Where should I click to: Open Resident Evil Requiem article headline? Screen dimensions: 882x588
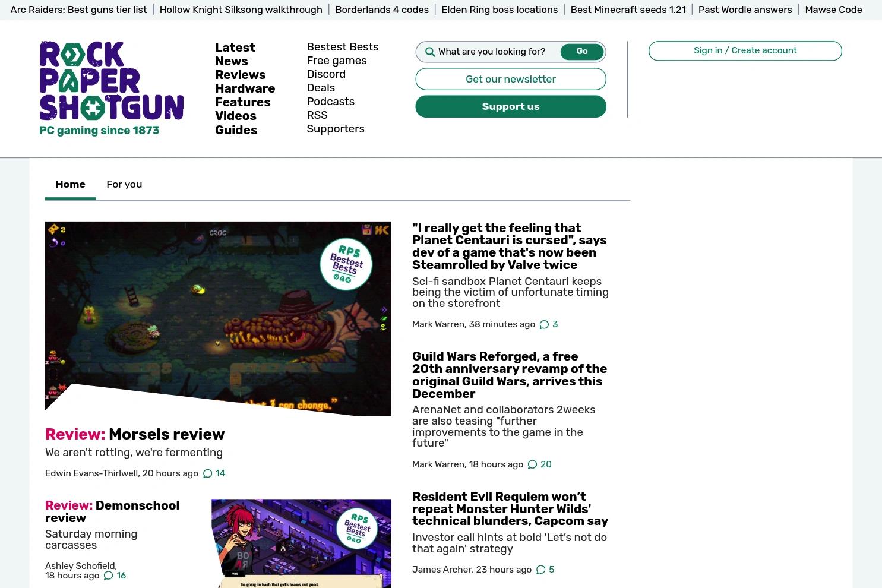click(510, 509)
